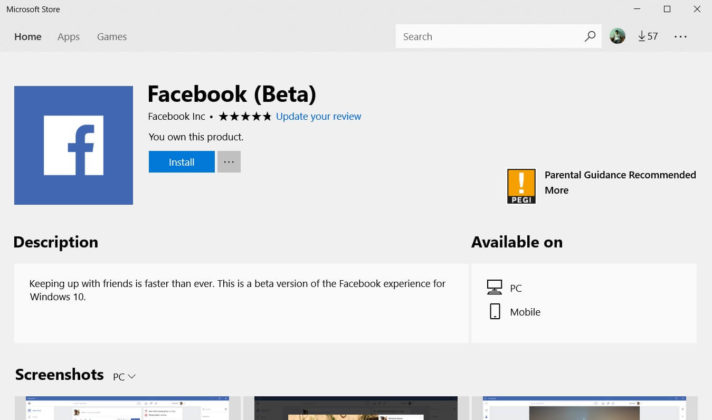Click the Facebook app logo tile
The height and width of the screenshot is (420, 712).
(74, 145)
